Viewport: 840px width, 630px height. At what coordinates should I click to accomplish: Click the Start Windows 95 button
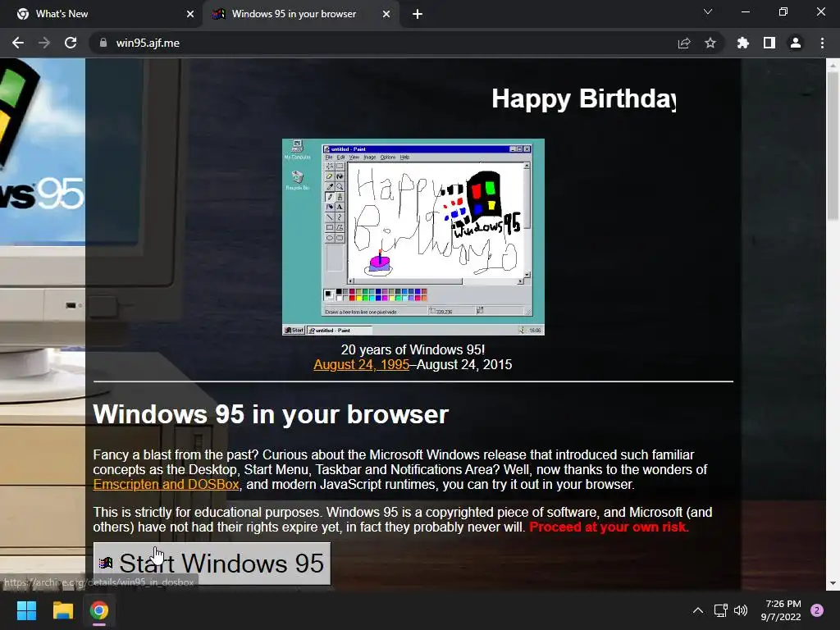(x=212, y=564)
